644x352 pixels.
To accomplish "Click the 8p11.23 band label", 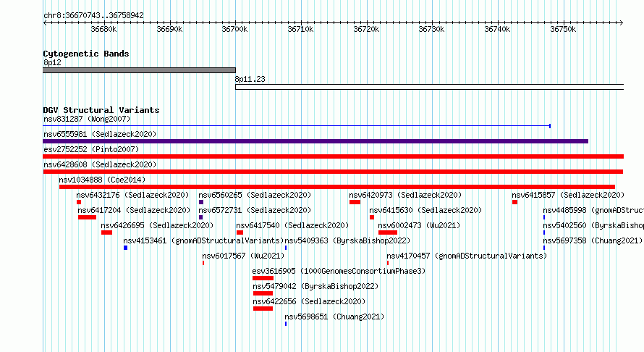I will click(250, 79).
